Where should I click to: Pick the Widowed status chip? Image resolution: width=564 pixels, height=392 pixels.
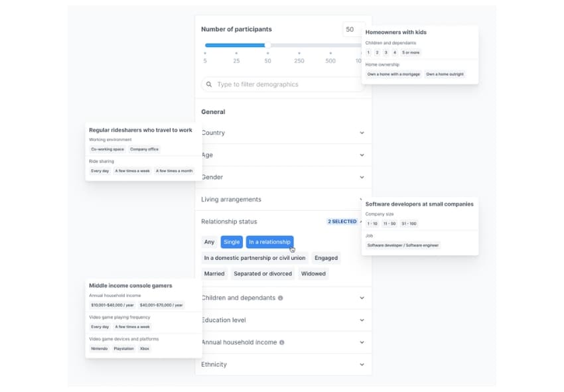pos(313,273)
